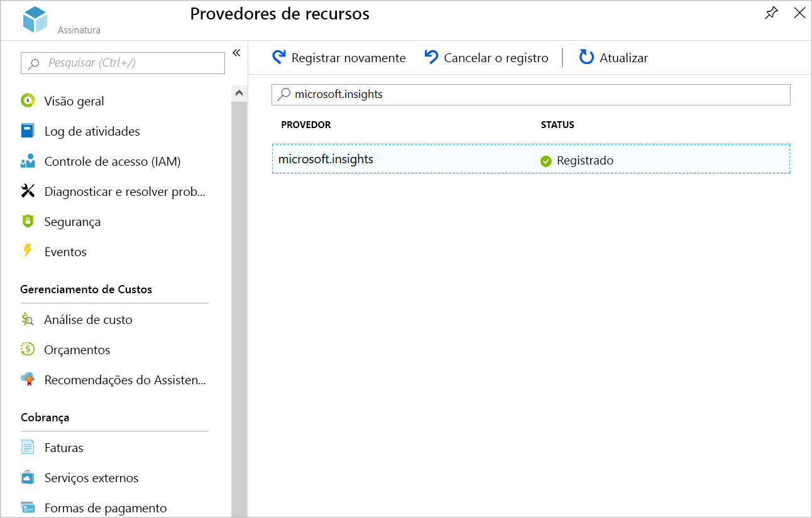Open Recomendações do Assistente item

[125, 380]
